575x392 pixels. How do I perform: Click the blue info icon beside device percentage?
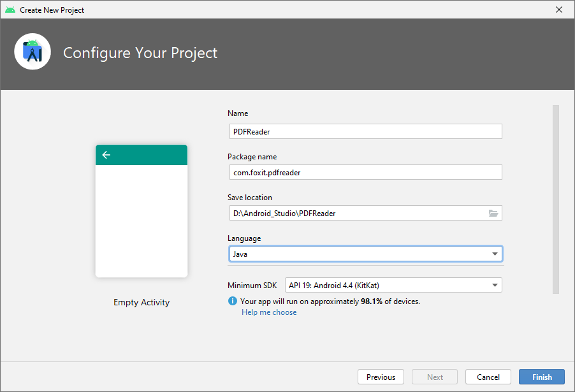tap(233, 301)
